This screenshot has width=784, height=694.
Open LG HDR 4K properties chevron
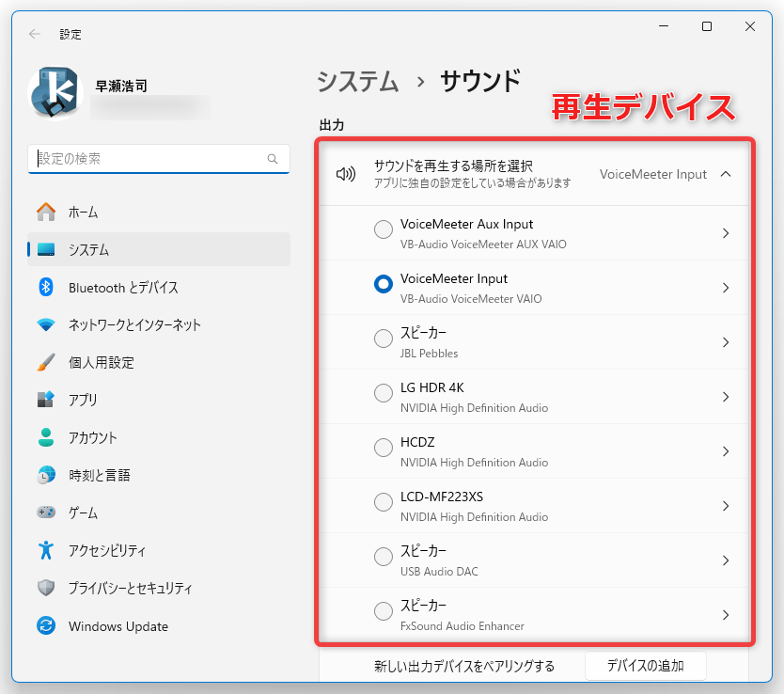(x=726, y=397)
